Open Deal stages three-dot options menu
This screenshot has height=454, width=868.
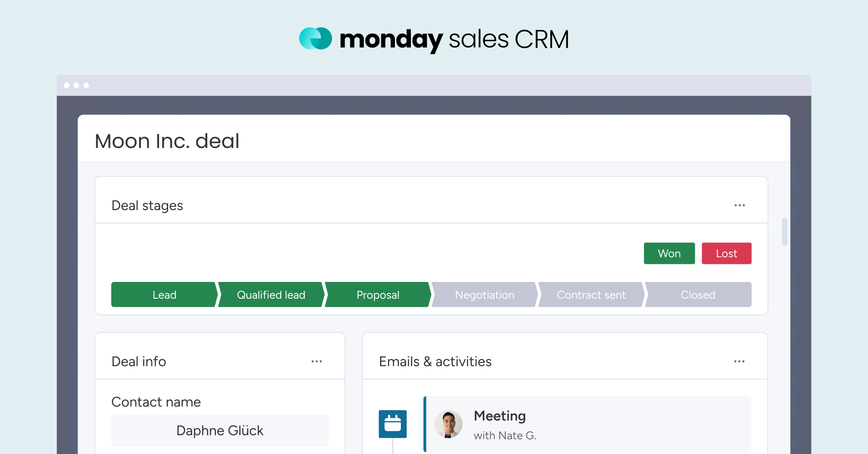(739, 205)
